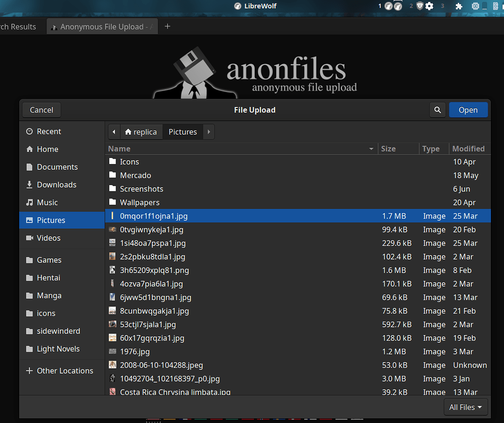This screenshot has width=504, height=423.
Task: Select Music in the sidebar
Action: click(x=47, y=202)
